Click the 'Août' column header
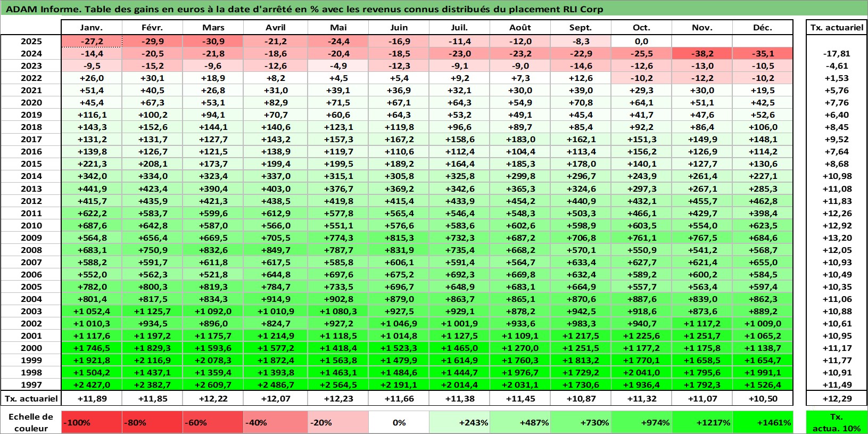This screenshot has width=868, height=434. click(x=520, y=28)
